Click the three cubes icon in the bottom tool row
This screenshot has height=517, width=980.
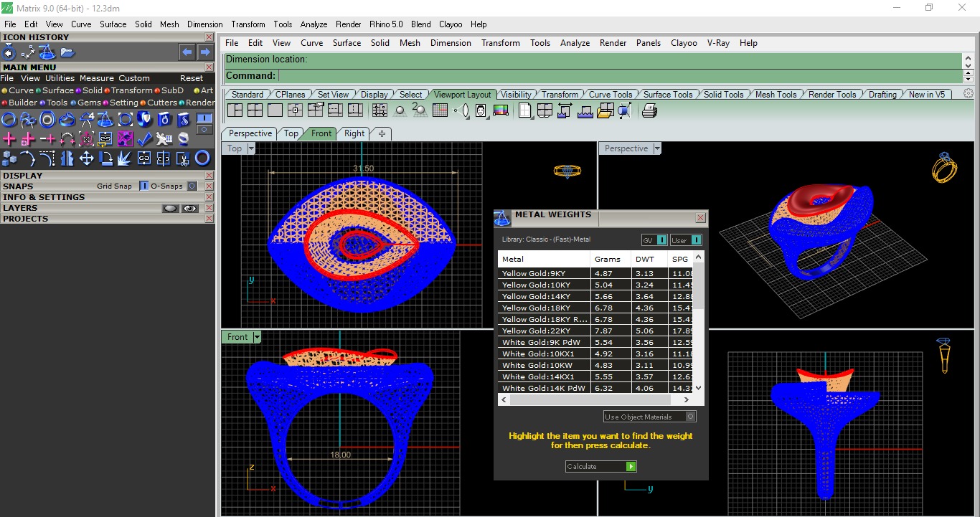pyautogui.click(x=9, y=158)
